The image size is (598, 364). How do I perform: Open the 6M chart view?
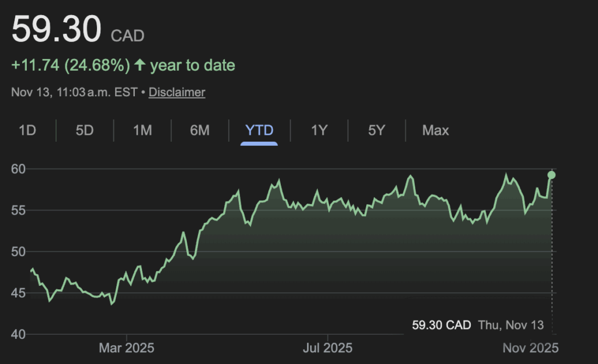[x=200, y=130]
